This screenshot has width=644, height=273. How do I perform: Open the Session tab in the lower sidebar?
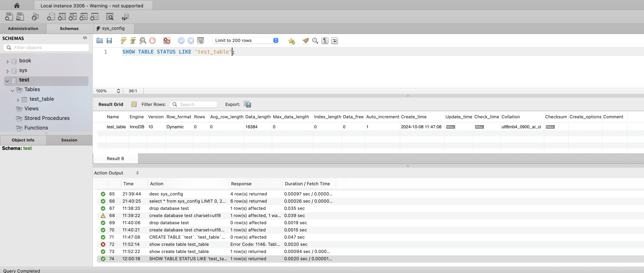pos(69,140)
